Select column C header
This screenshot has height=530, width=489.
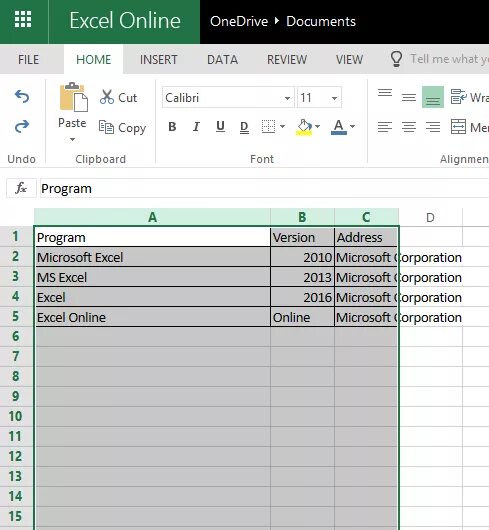click(x=366, y=217)
